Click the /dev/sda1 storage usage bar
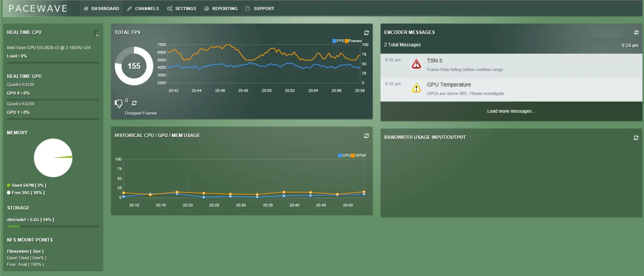644x276 pixels. pos(53,226)
